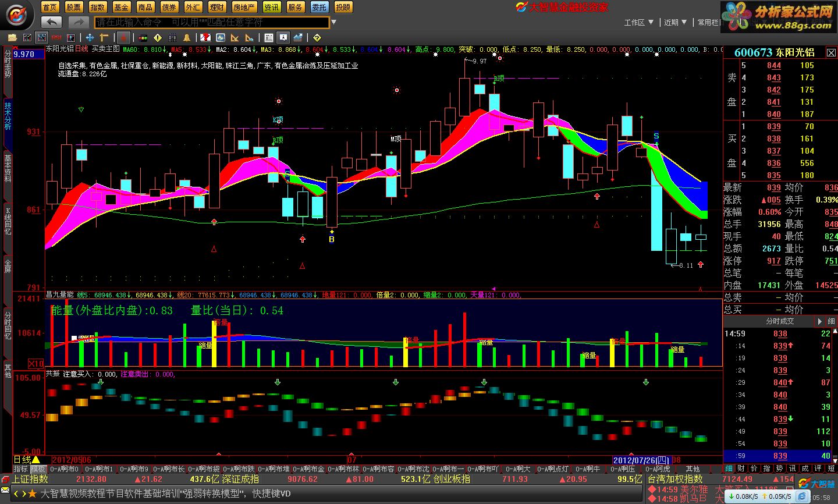The height and width of the screenshot is (504, 838).
Task: Select the drawing line tool icon
Action: [104, 38]
